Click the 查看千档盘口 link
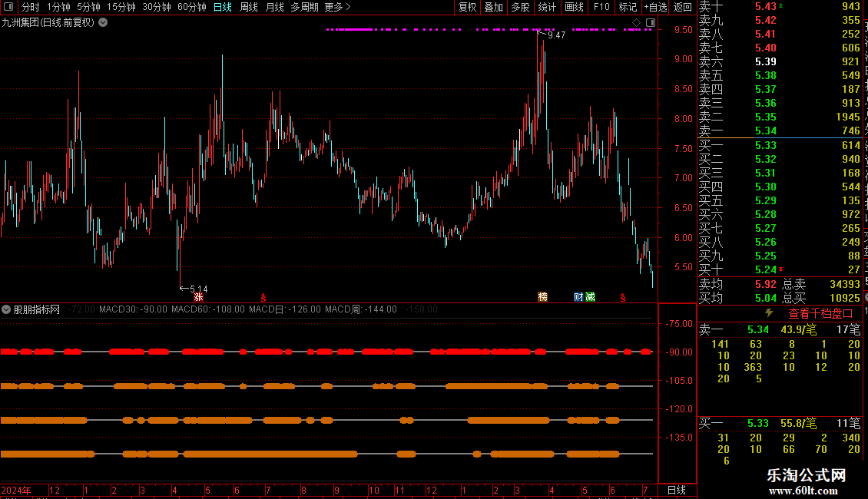Screen dimensions: 868x499 pos(820,314)
